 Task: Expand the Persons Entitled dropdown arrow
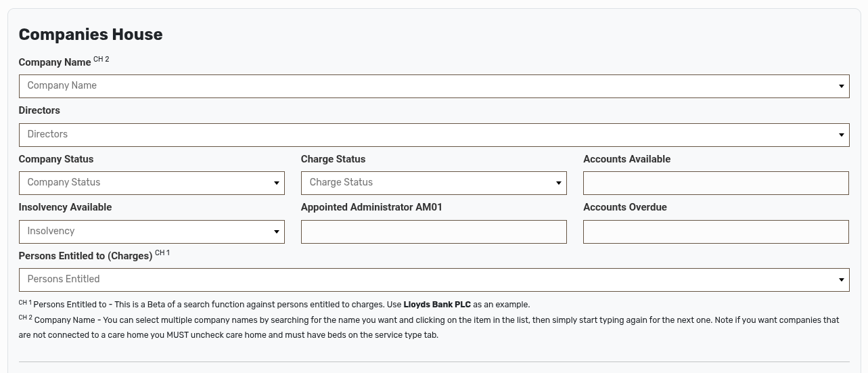coord(841,280)
